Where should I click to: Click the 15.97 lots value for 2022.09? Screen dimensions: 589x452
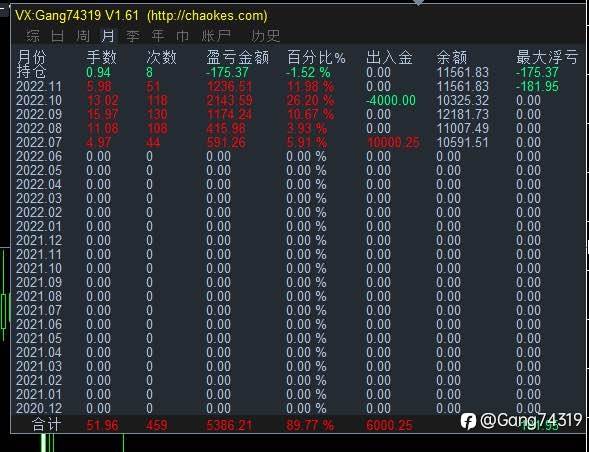coord(103,114)
